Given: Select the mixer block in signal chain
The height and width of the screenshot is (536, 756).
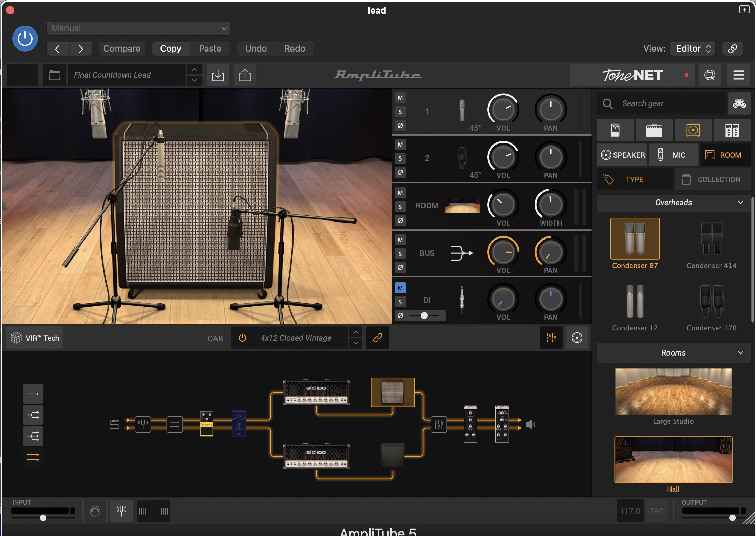Looking at the screenshot, I should (438, 424).
